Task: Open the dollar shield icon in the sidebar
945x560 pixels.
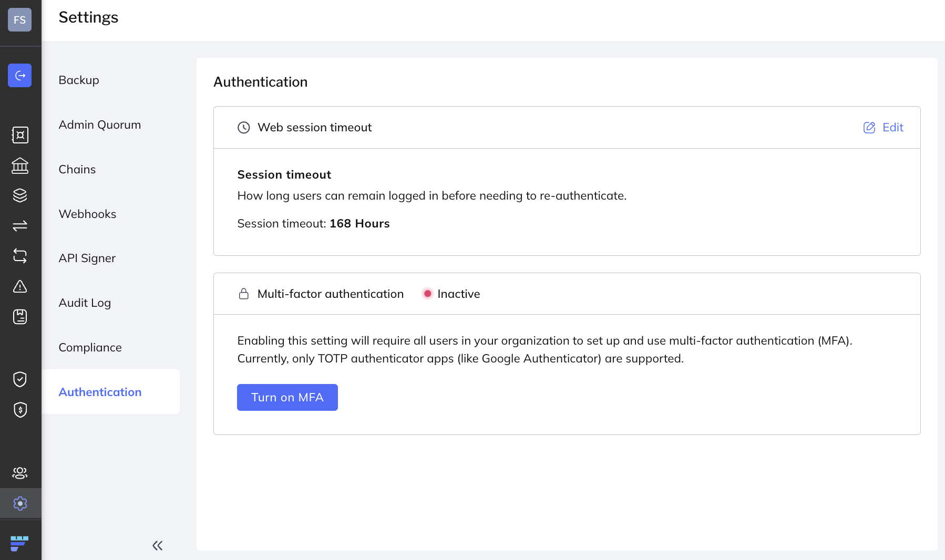Action: click(x=20, y=410)
